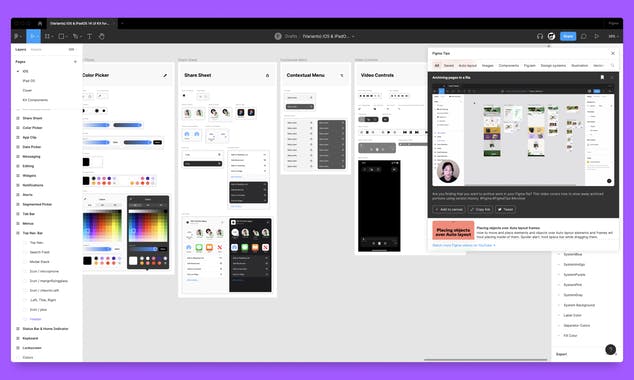634x380 pixels.
Task: Select the Design systems tab
Action: click(x=553, y=65)
